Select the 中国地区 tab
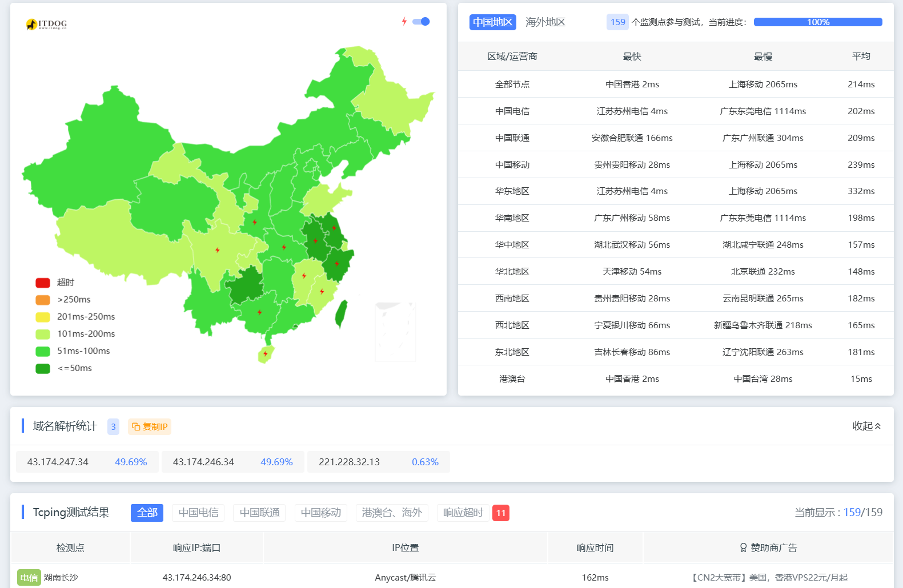Viewport: 903px width, 588px height. coord(492,22)
